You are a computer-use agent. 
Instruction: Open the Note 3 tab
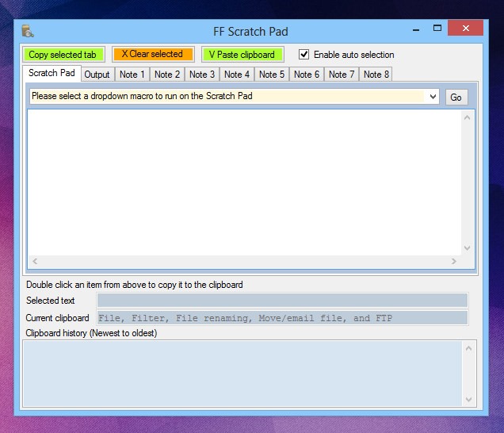pos(202,75)
